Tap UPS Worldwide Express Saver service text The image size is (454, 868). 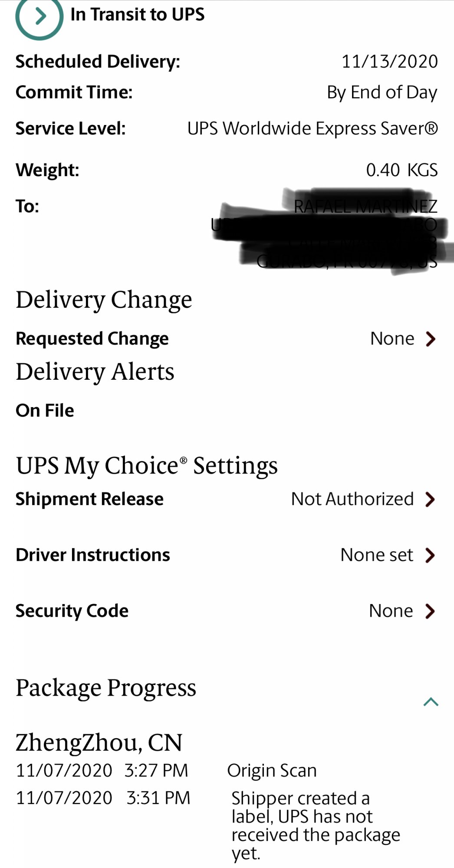click(x=313, y=129)
